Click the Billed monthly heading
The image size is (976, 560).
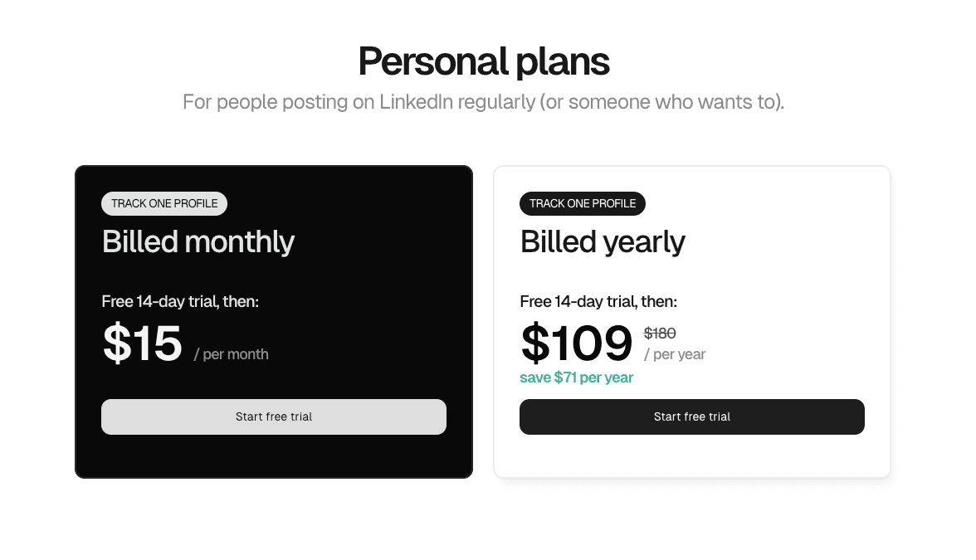(198, 241)
